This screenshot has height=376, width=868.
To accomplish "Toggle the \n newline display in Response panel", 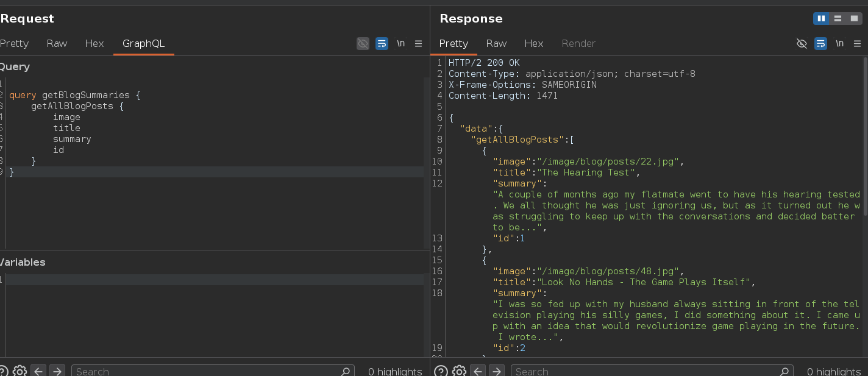I will 840,43.
